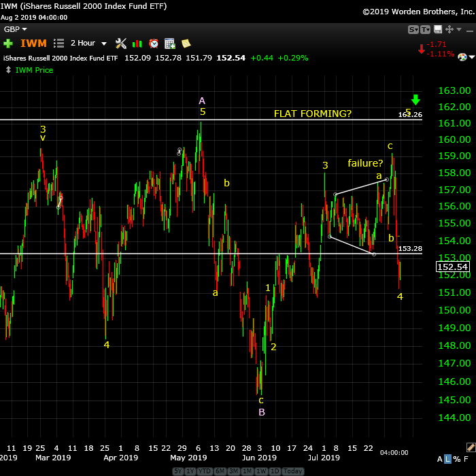Select the 5Y range button
Screen dimensions: 476x476
point(178,471)
